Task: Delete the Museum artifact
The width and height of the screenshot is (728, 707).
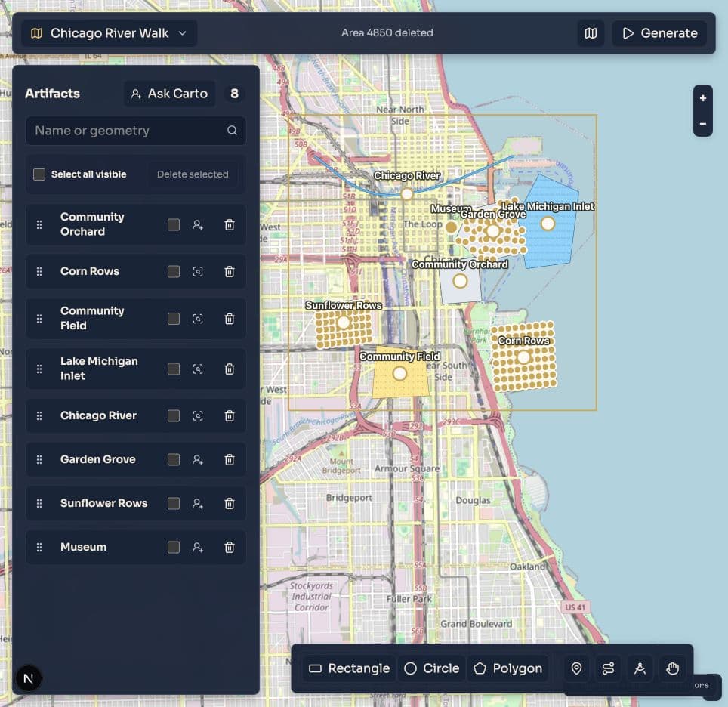Action: [230, 547]
